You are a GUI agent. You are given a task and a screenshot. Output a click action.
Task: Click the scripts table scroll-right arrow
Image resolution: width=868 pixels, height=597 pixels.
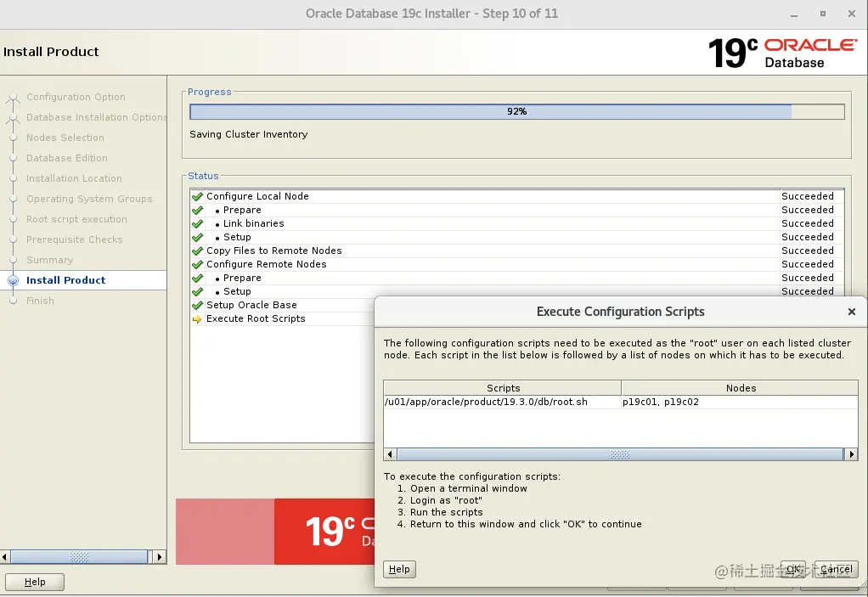[851, 454]
